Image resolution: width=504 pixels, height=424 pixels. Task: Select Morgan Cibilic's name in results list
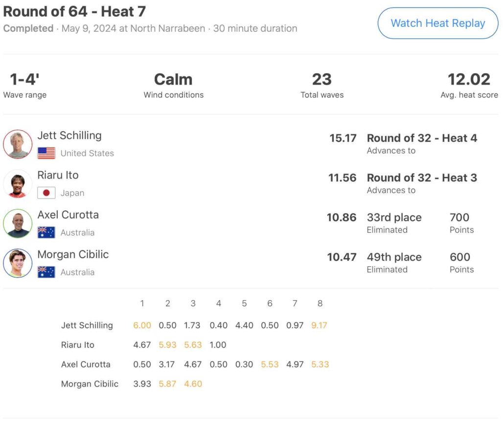(73, 254)
